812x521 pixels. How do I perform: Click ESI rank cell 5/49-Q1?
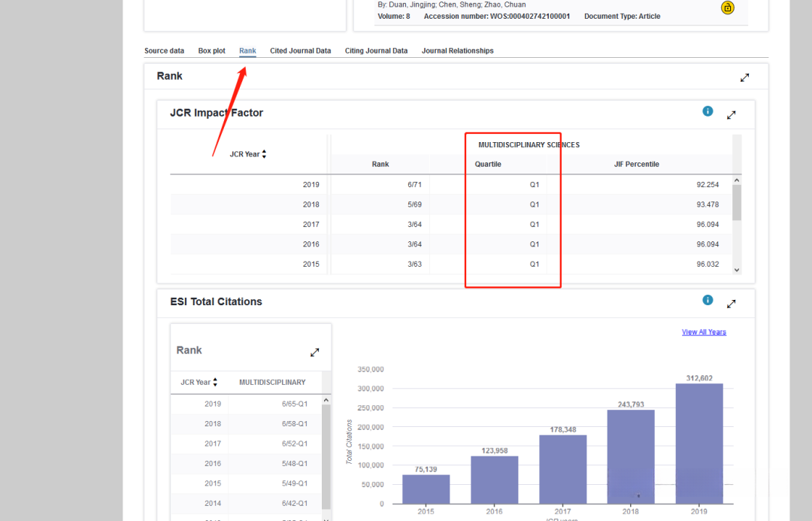(x=295, y=483)
